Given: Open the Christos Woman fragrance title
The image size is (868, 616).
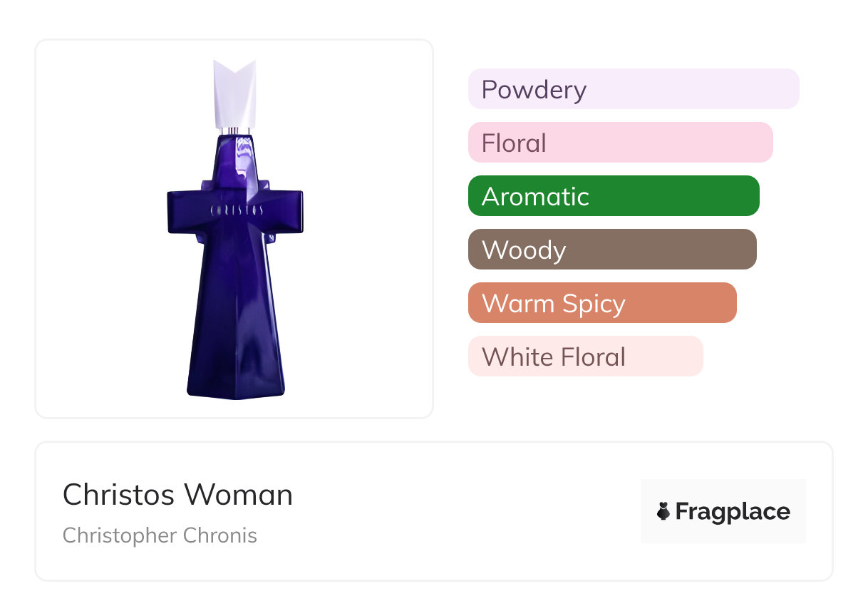Looking at the screenshot, I should (177, 495).
